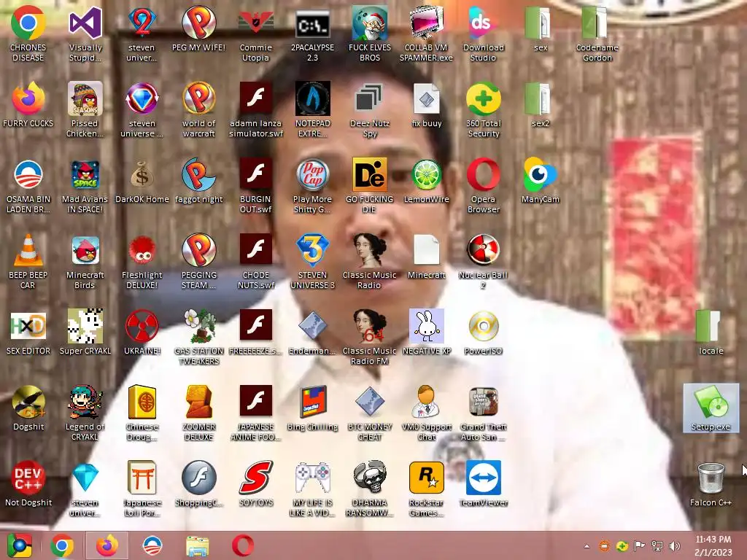Select the highlighted Setup.exe icon
This screenshot has height=560, width=747.
(711, 408)
